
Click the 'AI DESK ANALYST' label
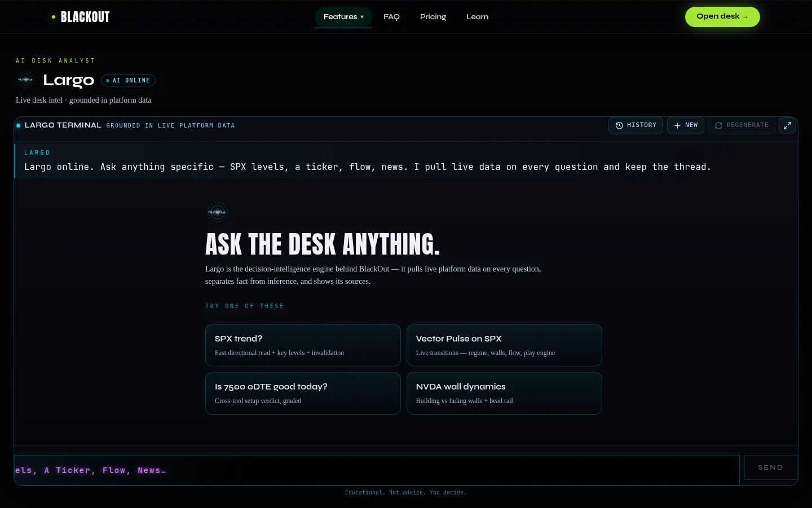[x=55, y=60]
